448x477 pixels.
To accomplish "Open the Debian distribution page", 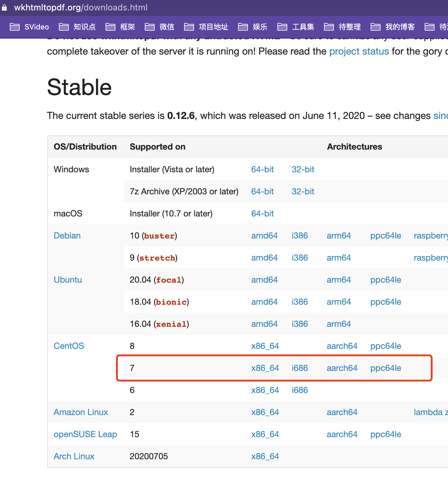I will pos(67,235).
